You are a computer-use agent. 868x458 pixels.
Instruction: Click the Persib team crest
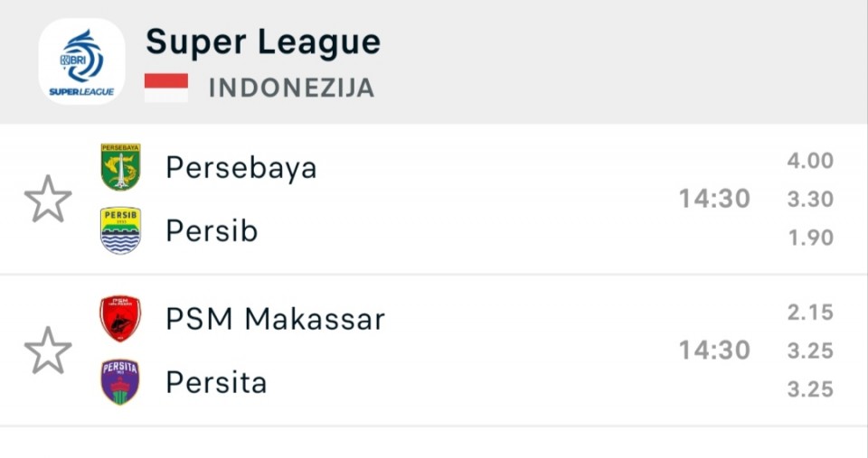(x=120, y=230)
